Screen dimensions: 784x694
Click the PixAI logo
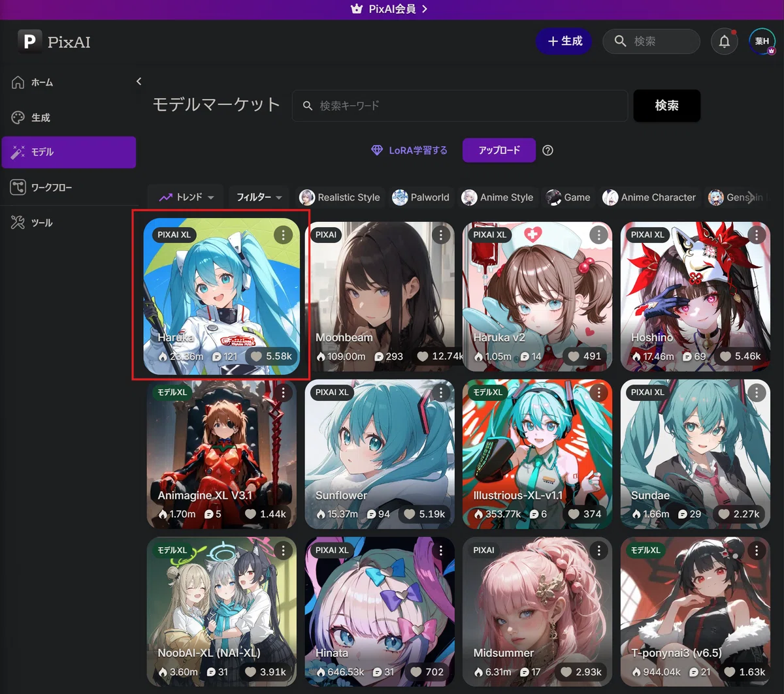pos(54,41)
